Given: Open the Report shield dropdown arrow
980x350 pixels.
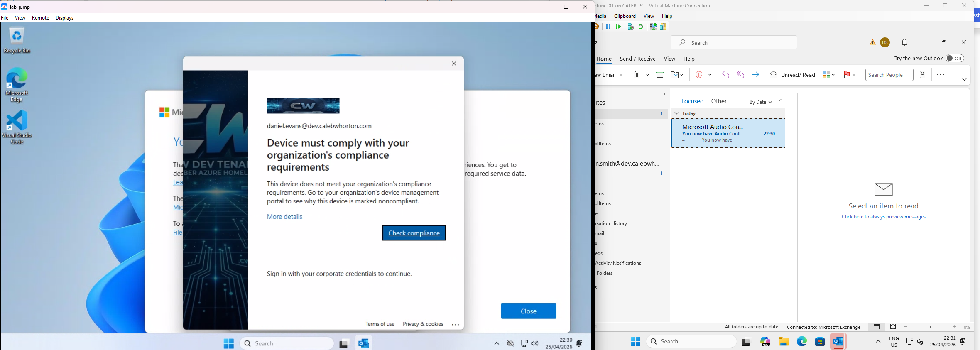Looking at the screenshot, I should pyautogui.click(x=710, y=75).
